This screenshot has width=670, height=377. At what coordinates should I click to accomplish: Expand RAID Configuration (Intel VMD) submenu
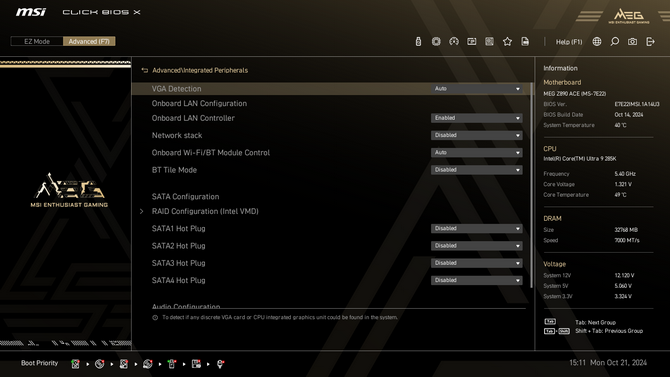[x=205, y=211]
